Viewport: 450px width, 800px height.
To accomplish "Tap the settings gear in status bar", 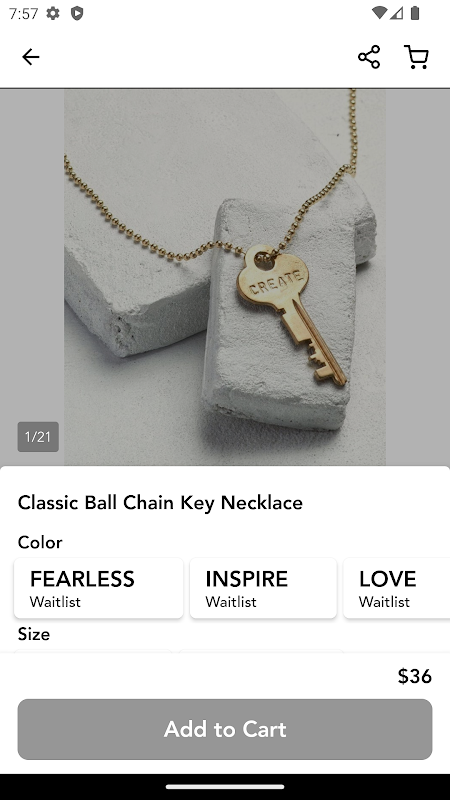I will point(53,13).
